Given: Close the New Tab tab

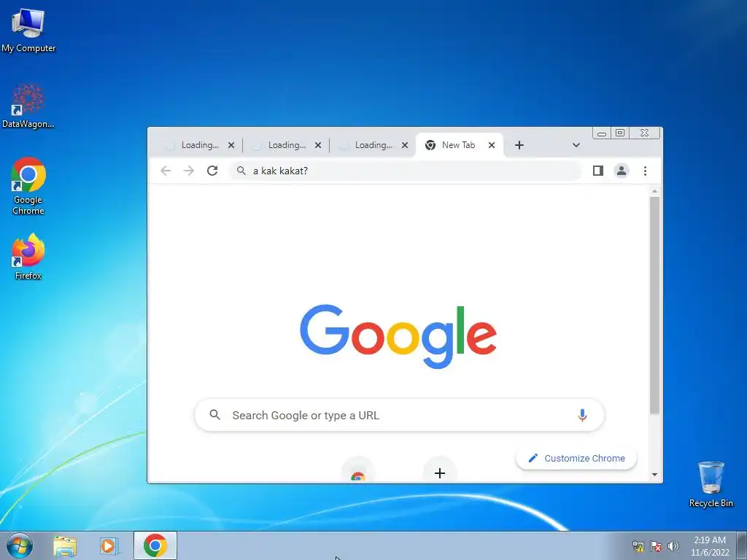Looking at the screenshot, I should (x=492, y=145).
